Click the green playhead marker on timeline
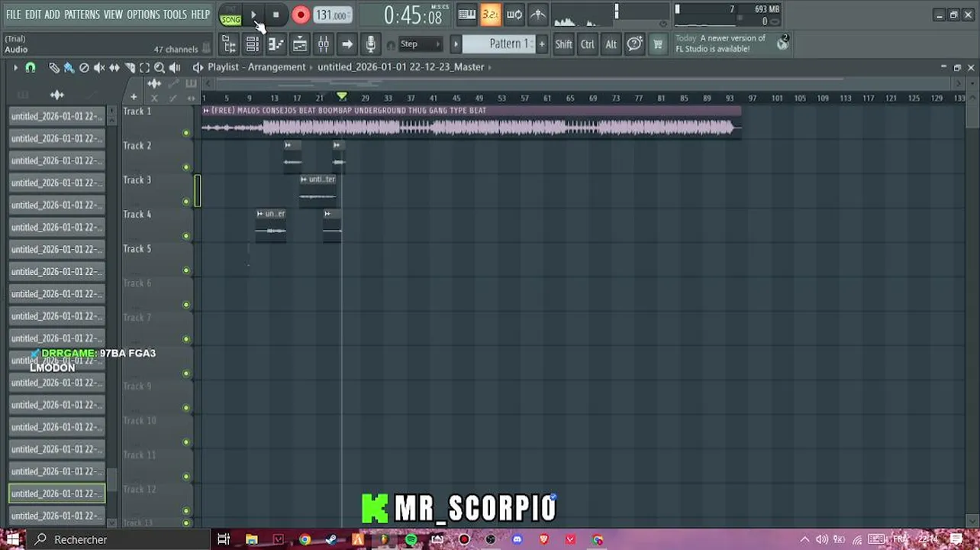Viewport: 980px width, 550px height. [342, 97]
